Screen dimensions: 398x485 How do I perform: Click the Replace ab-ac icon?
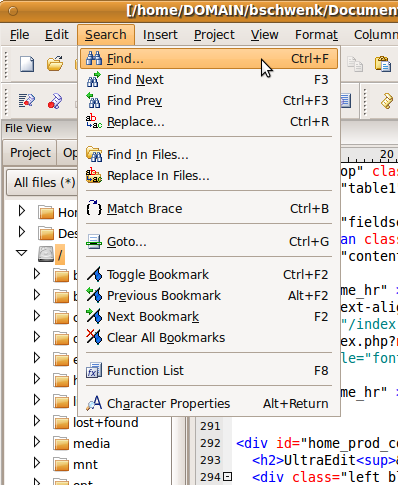coord(94,122)
